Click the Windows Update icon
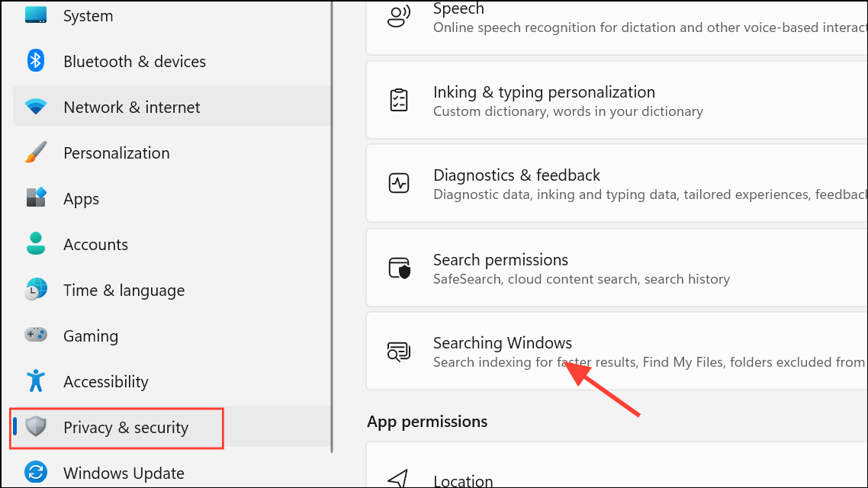Viewport: 868px width, 488px height. (x=36, y=473)
